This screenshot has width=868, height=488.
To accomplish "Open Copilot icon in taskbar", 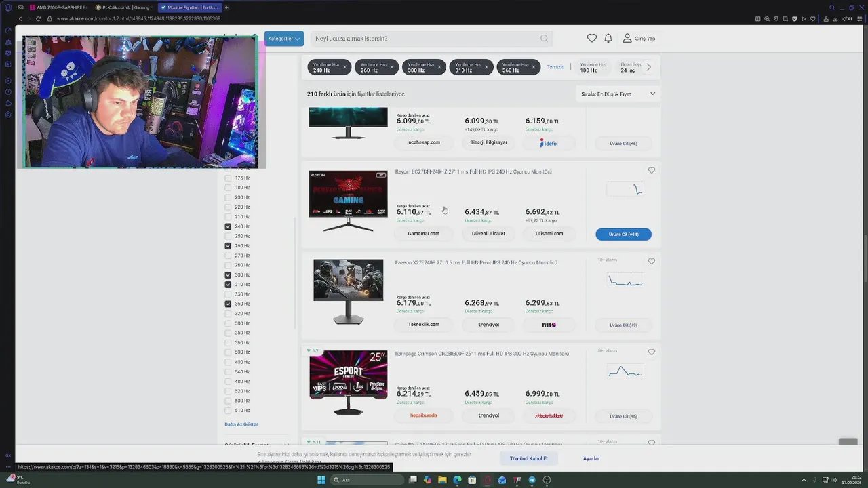I will click(427, 480).
